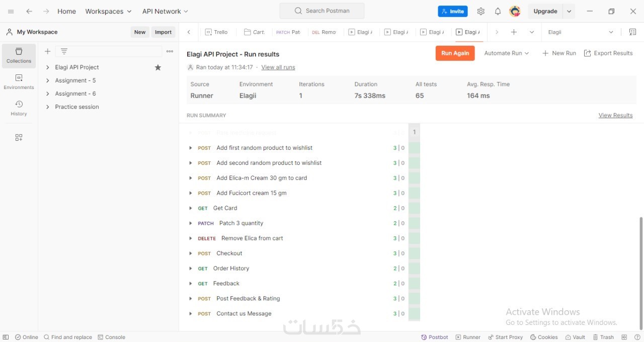Open Console in the status bar

tap(112, 337)
